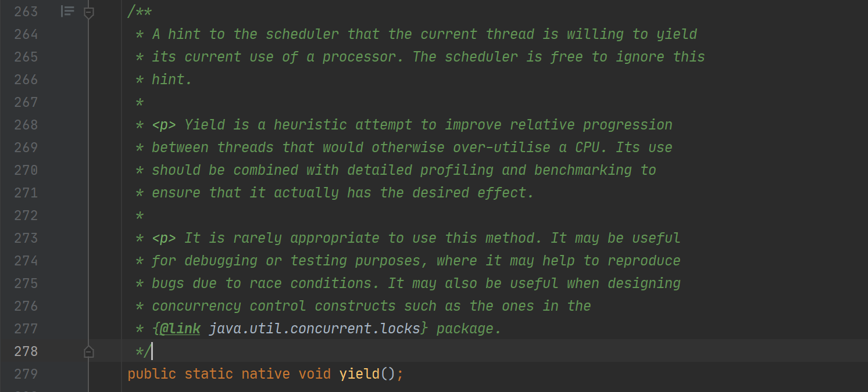868x392 pixels.
Task: Click the fold end marker beside line 278
Action: tap(88, 351)
